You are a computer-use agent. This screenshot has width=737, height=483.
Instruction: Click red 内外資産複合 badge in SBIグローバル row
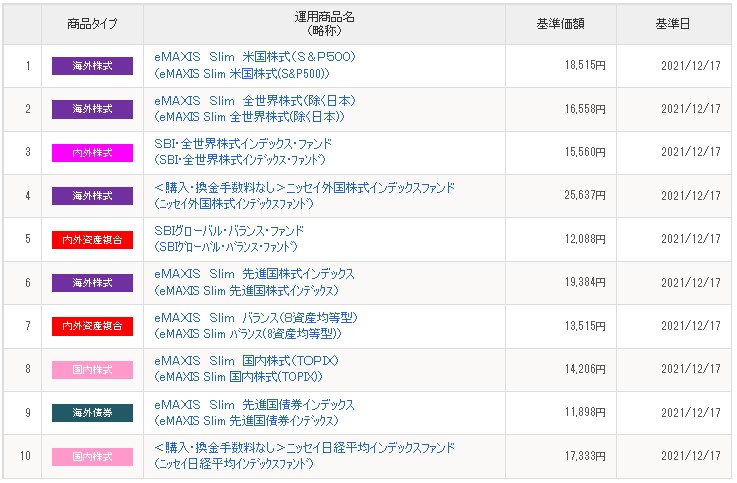click(92, 240)
